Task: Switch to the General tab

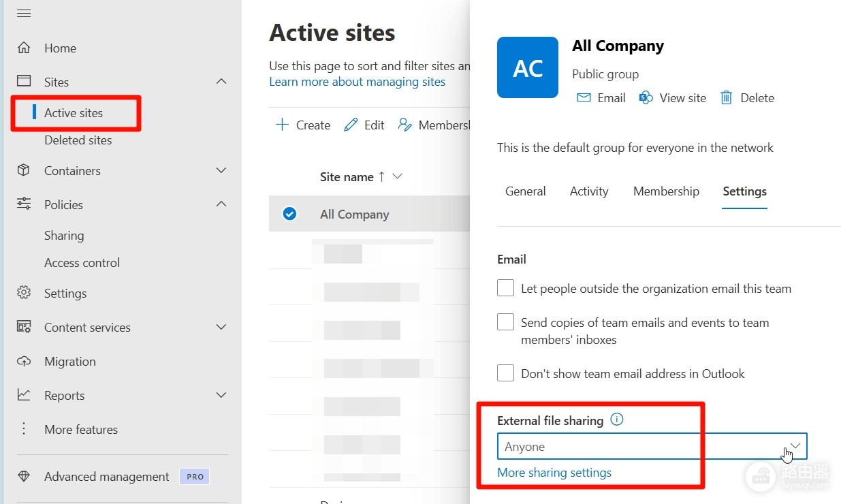Action: click(525, 191)
